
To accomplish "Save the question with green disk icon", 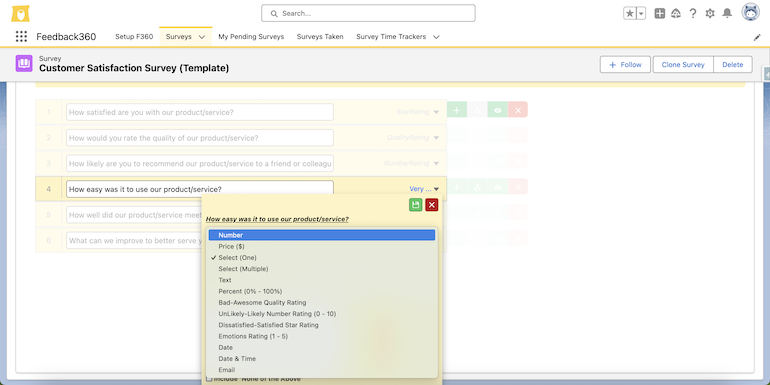I will point(415,205).
